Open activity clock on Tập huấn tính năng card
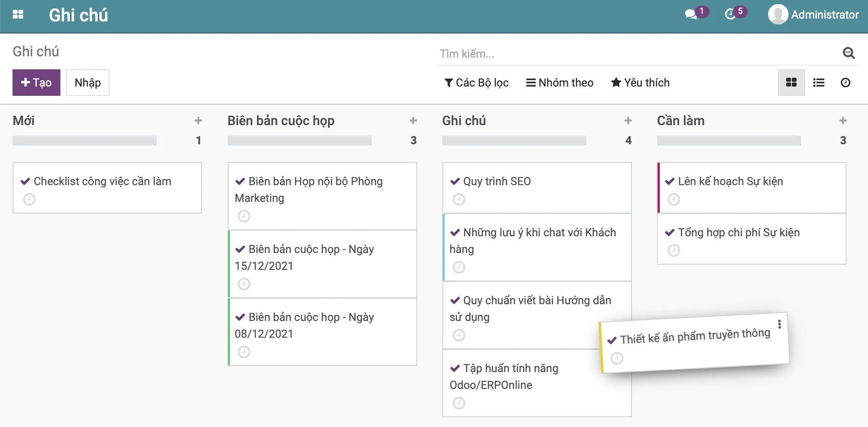 point(459,403)
